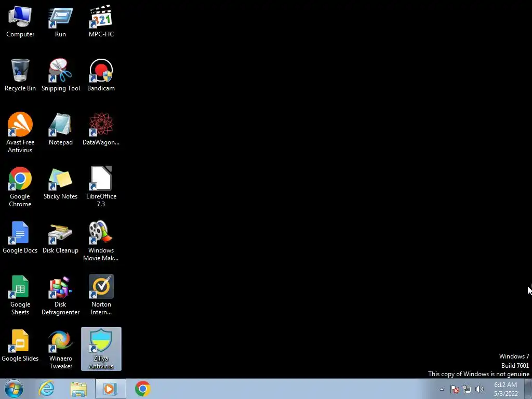The width and height of the screenshot is (532, 399).
Task: Select the Sticky Notes shortcut
Action: tap(60, 183)
